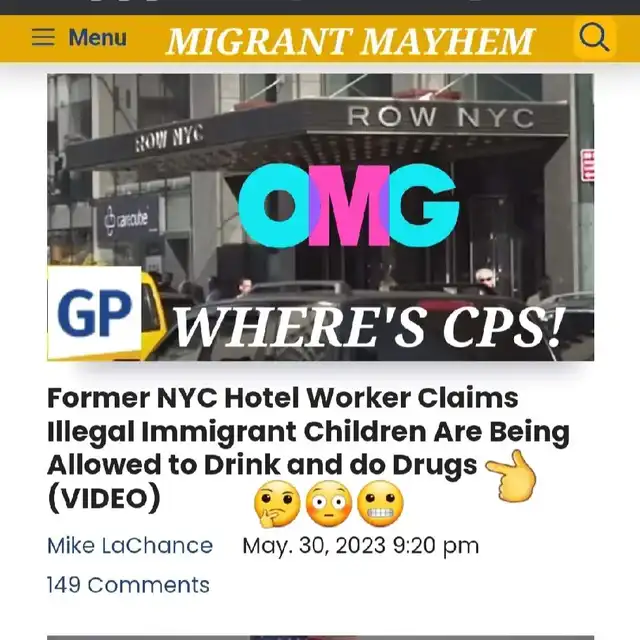Click the grimacing face emoji
640x640 pixels.
[x=380, y=503]
